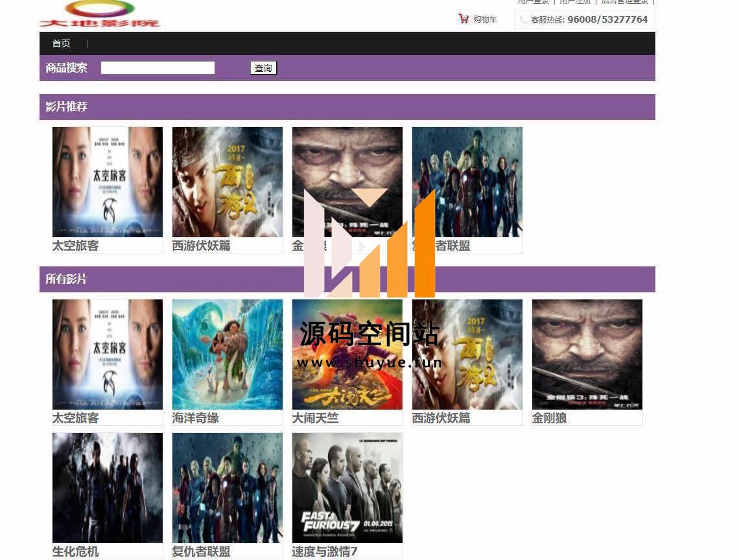Screen dimensions: 739x560
Task: Open the 大闹天竺 movie poster
Action: (347, 355)
